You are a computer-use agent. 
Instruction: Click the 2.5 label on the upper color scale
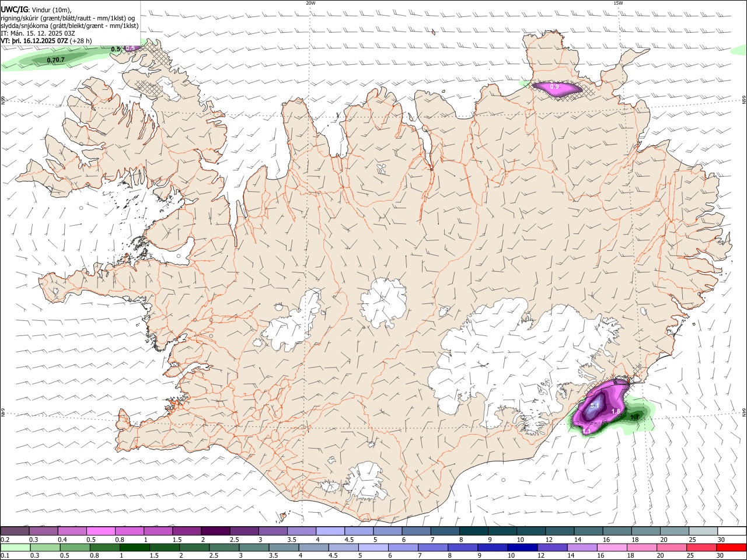(233, 540)
